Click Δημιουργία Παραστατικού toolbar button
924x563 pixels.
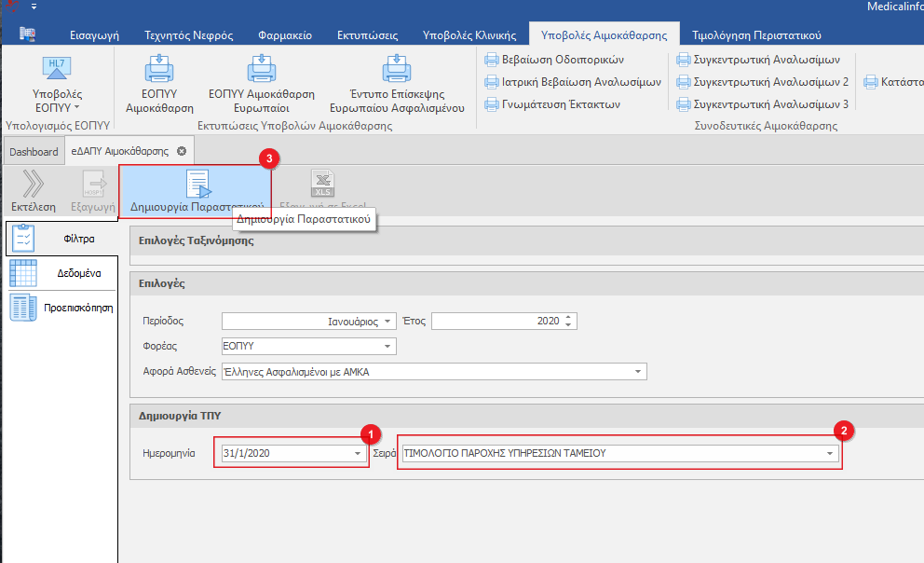[196, 189]
